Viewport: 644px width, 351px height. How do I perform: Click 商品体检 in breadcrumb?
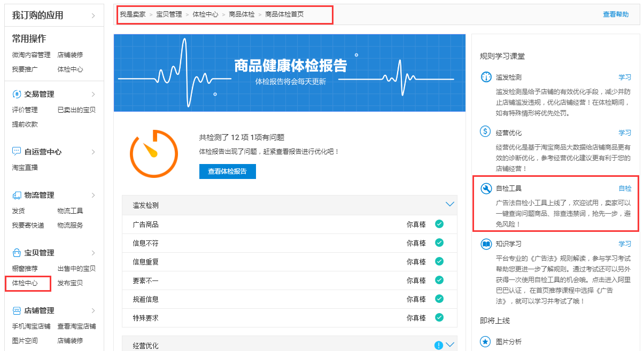click(242, 14)
